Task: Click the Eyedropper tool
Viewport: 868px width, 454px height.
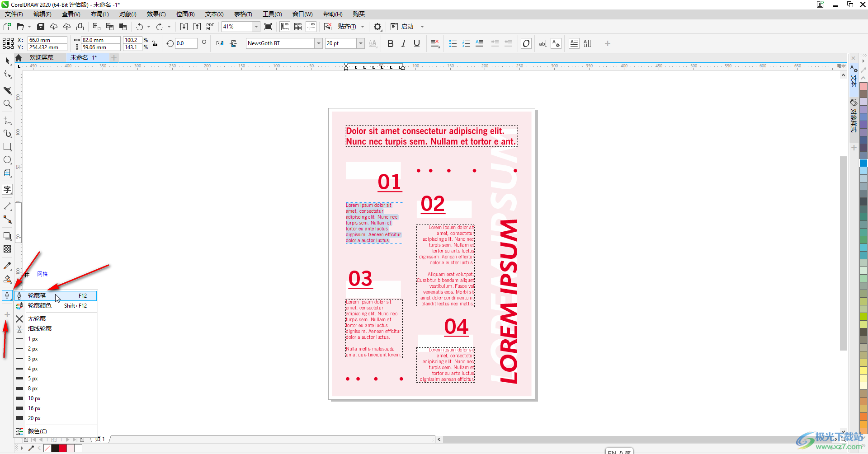Action: tap(7, 266)
